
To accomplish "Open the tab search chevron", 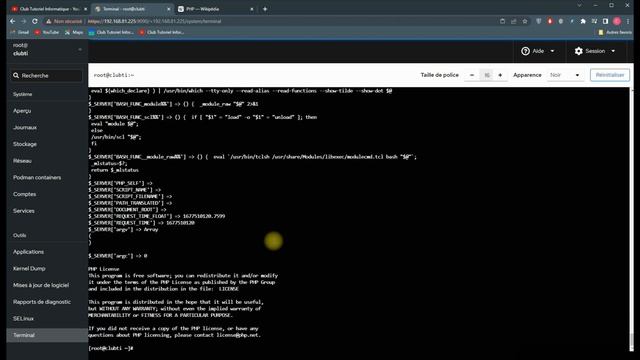I will tap(579, 5).
